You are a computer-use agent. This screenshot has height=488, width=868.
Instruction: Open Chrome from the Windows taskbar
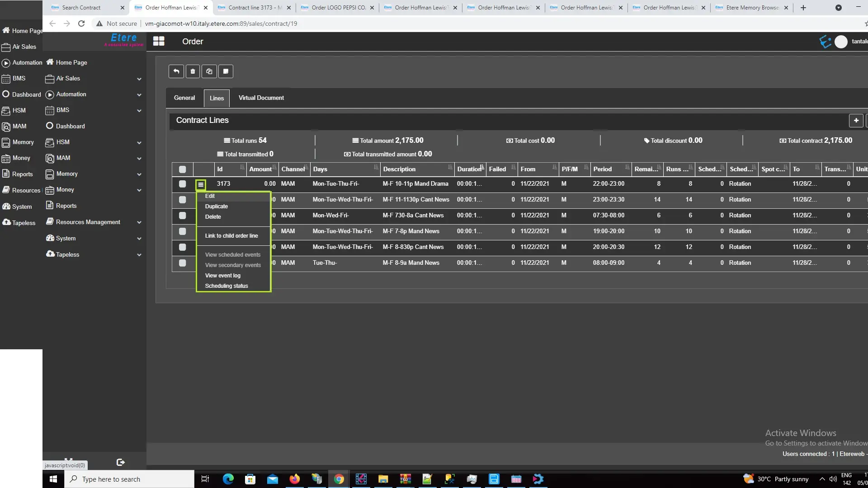[339, 479]
